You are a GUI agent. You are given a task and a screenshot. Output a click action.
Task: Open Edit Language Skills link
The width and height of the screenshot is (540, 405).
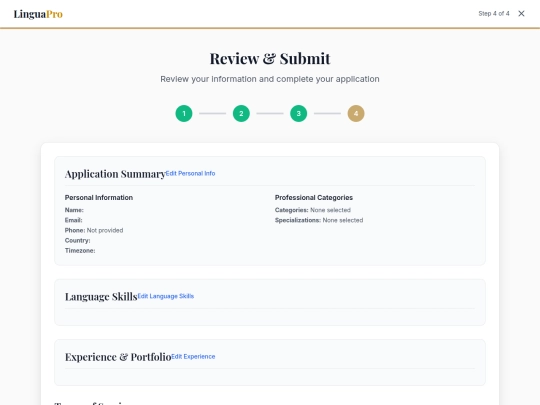pyautogui.click(x=166, y=296)
